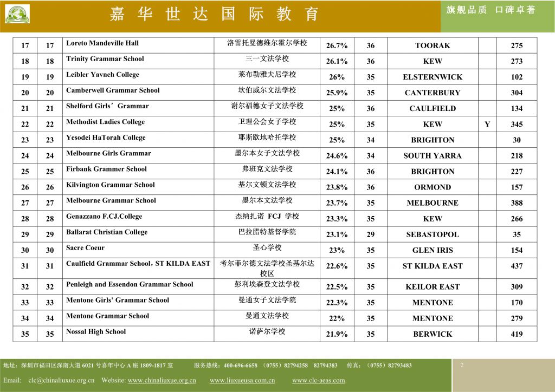The image size is (555, 392).
Task: Click the green logo in the header
Action: coord(17,14)
